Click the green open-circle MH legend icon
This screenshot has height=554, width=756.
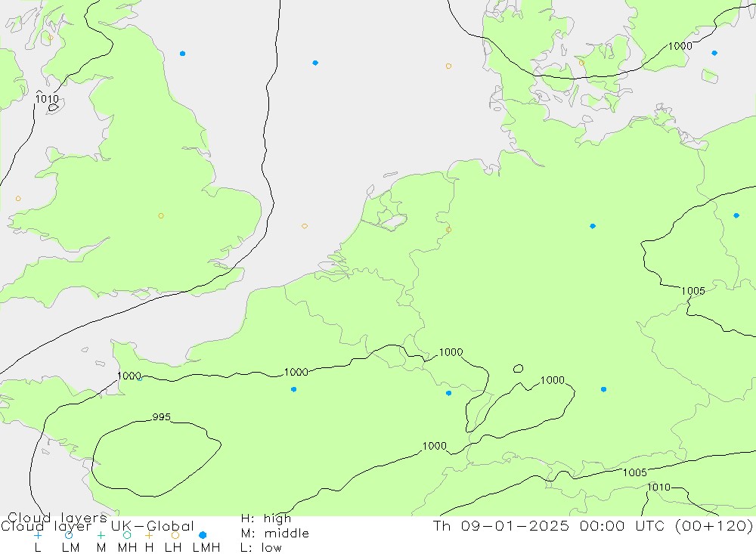click(x=127, y=535)
